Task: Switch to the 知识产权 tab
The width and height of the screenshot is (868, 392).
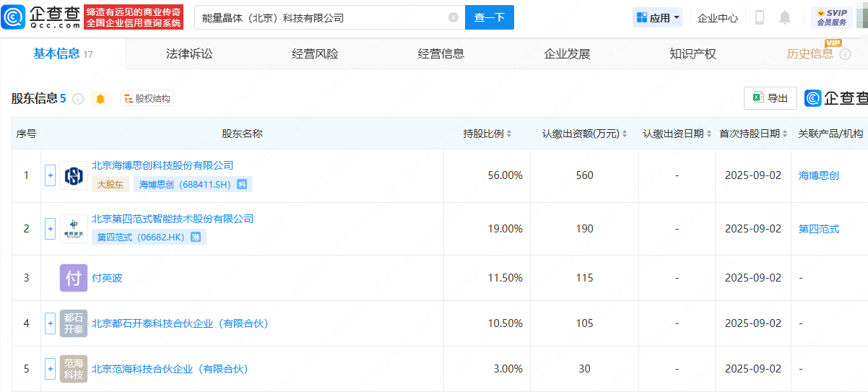Action: (x=693, y=53)
